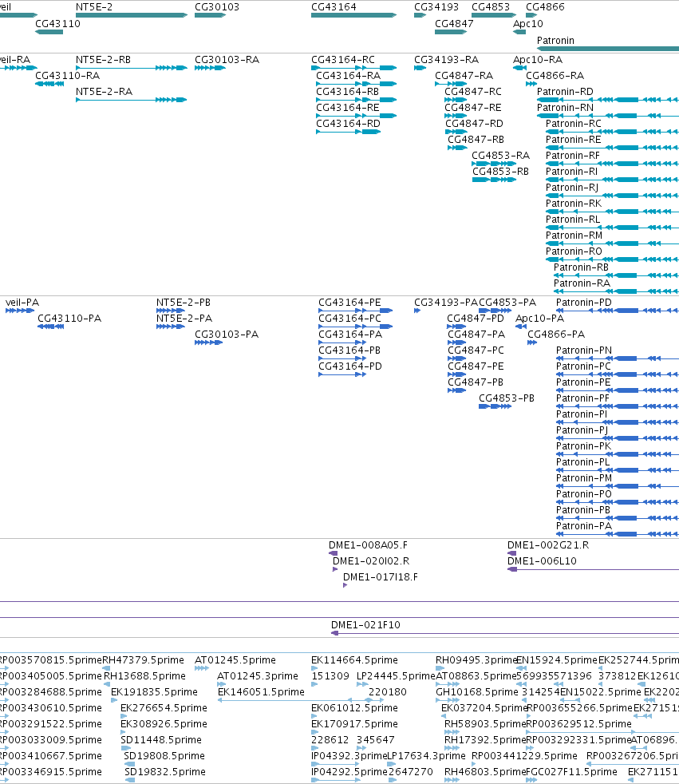The height and width of the screenshot is (784, 679).
Task: Click EST RH47379.5prime
Action: [106, 668]
